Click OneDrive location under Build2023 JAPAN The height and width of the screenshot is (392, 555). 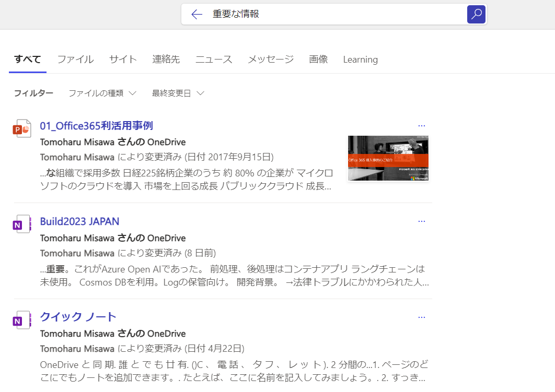[x=113, y=238]
